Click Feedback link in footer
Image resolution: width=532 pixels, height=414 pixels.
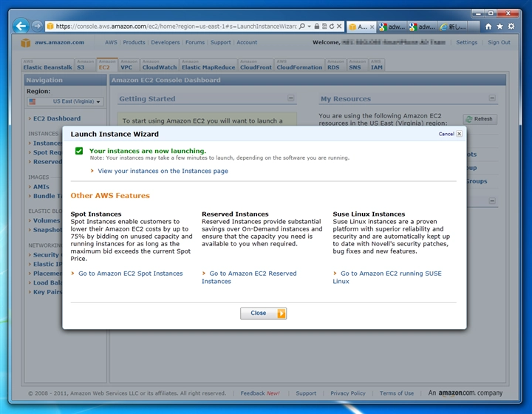click(x=253, y=393)
